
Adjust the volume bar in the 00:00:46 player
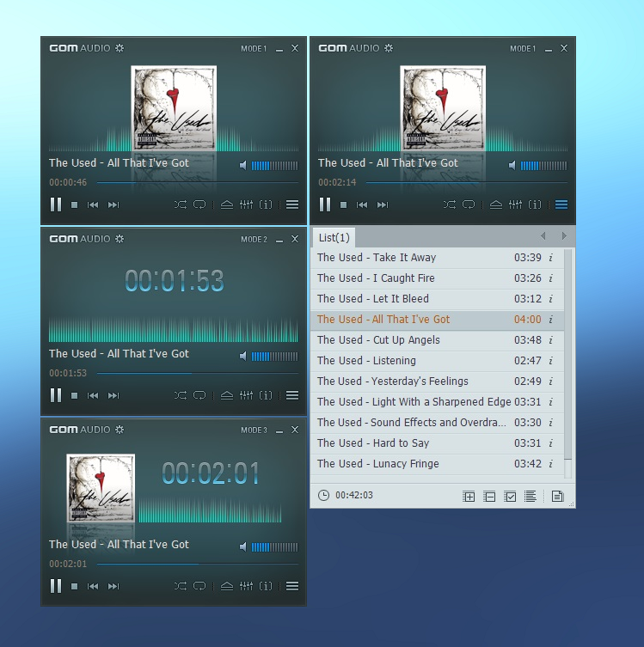274,166
